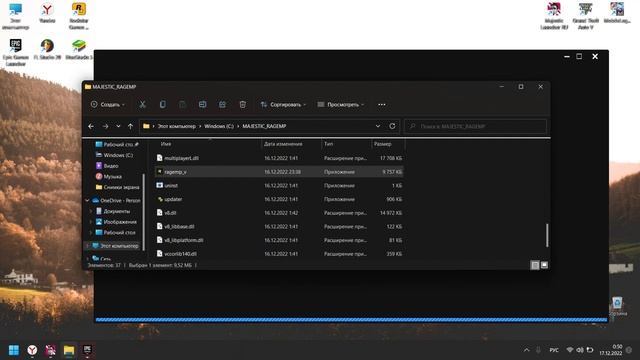Show hidden system tray icons chevron

527,350
